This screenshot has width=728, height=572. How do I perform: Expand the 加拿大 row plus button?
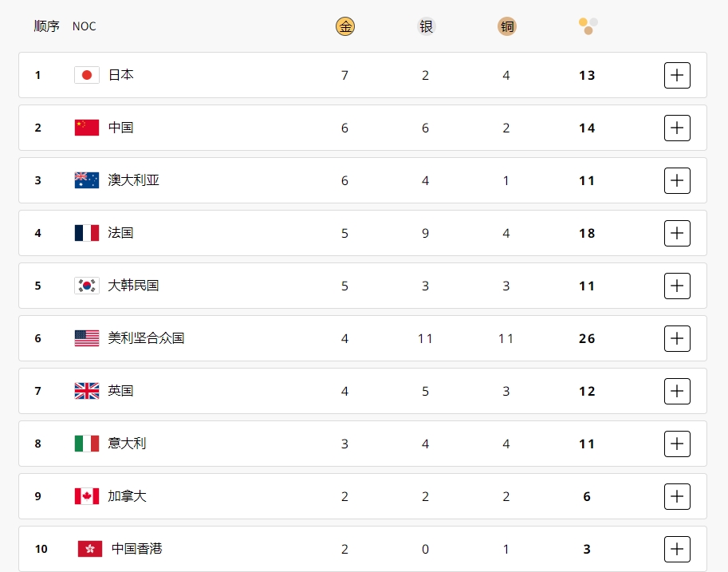(677, 496)
